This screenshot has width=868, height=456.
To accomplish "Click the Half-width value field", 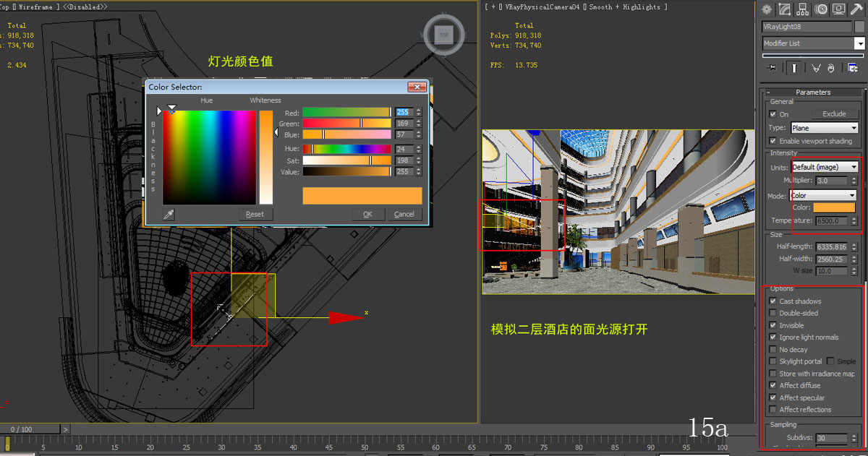I will (x=832, y=259).
